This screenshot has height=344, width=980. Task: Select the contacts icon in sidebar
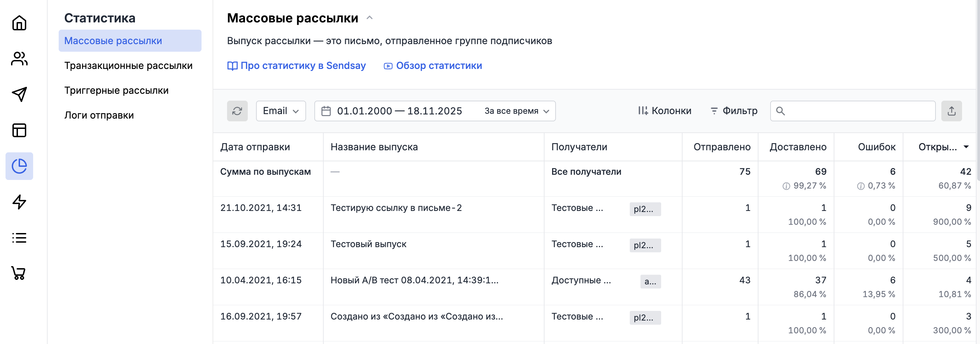tap(19, 59)
